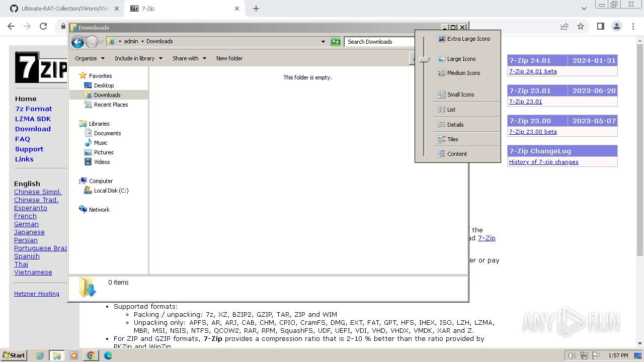
Task: Click the Videos library icon
Action: [x=88, y=162]
